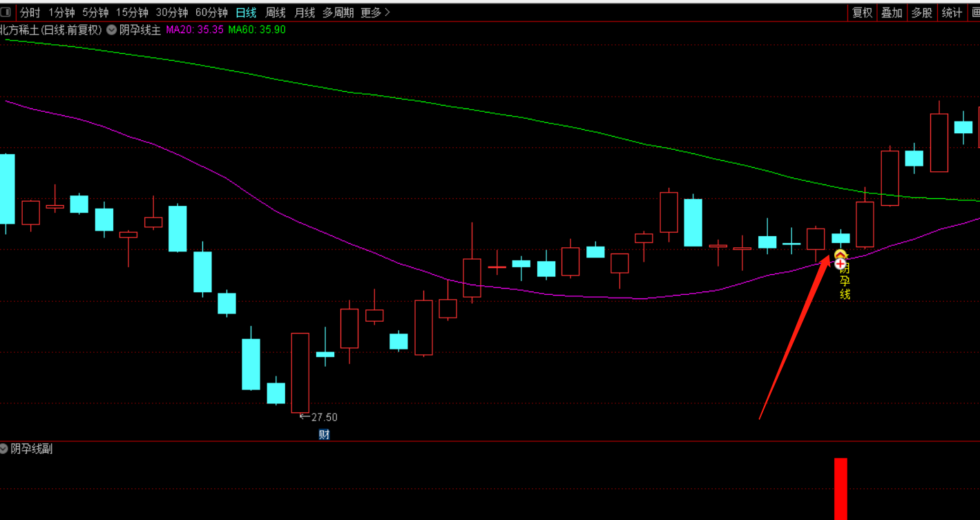
Task: Click the 叠加 overlay button
Action: point(892,12)
